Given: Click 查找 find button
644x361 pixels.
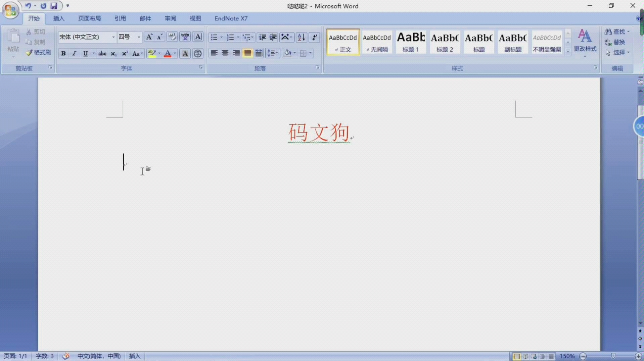Looking at the screenshot, I should pyautogui.click(x=617, y=32).
